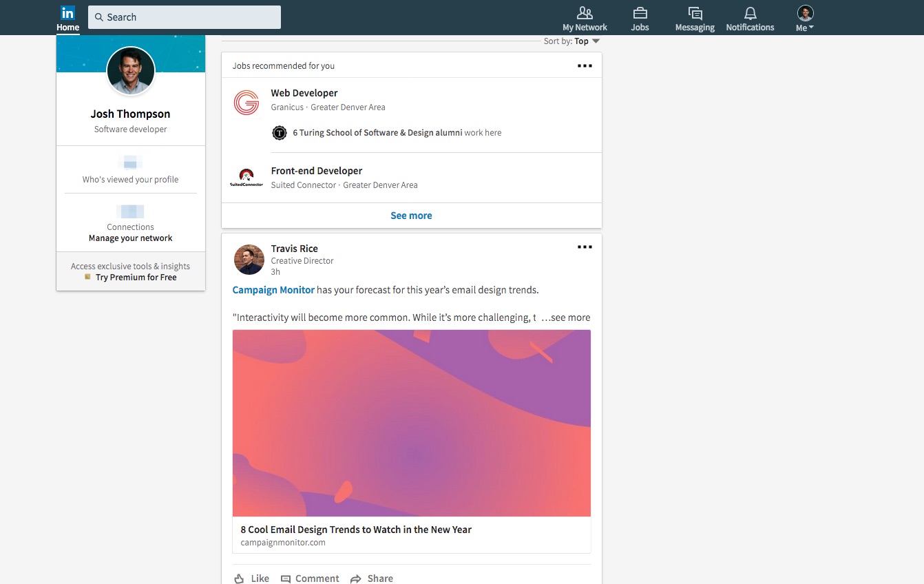The width and height of the screenshot is (924, 584).
Task: Like Travis Rice's post
Action: (251, 578)
